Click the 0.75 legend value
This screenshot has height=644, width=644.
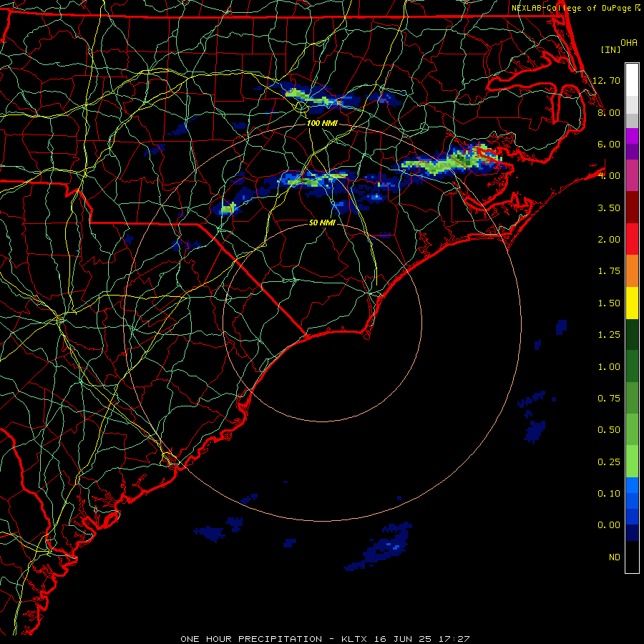click(609, 399)
